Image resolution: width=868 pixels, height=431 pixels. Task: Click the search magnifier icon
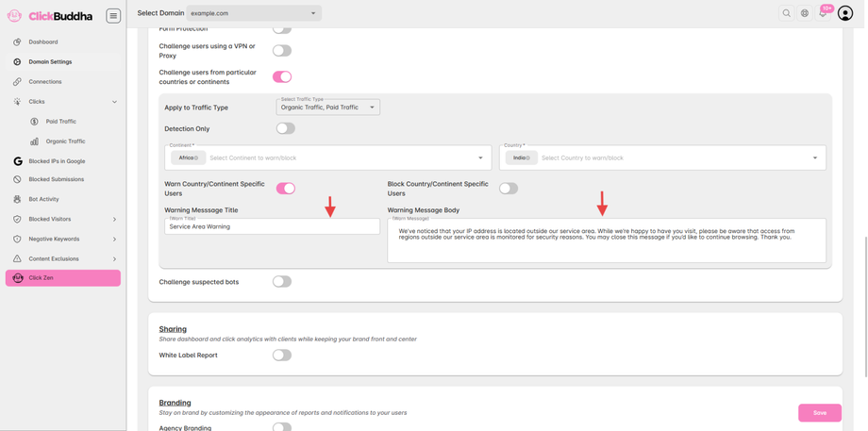tap(786, 13)
